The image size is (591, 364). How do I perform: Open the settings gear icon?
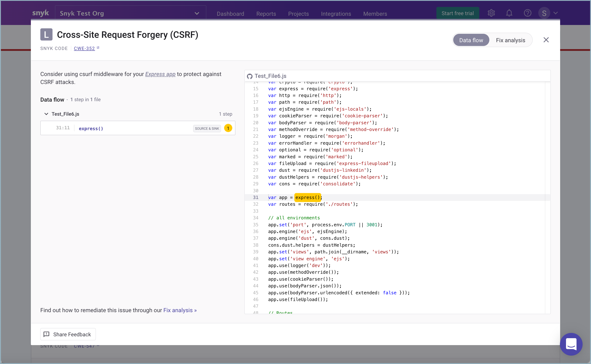(491, 13)
